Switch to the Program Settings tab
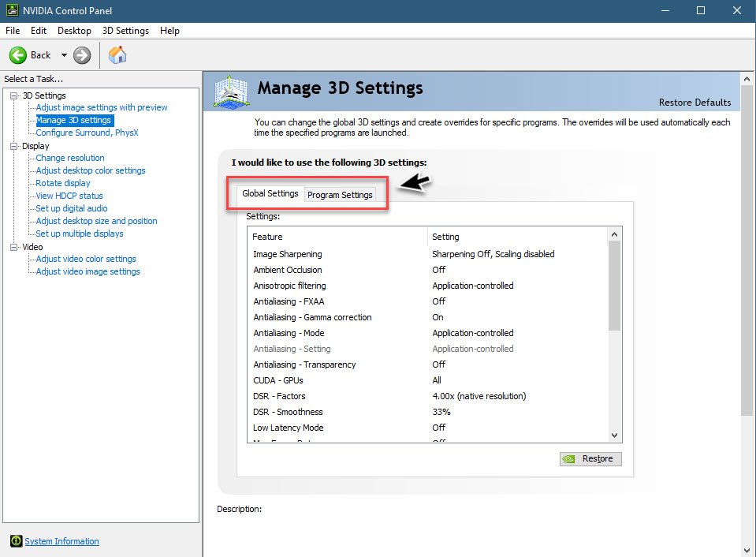This screenshot has width=756, height=557. (340, 194)
